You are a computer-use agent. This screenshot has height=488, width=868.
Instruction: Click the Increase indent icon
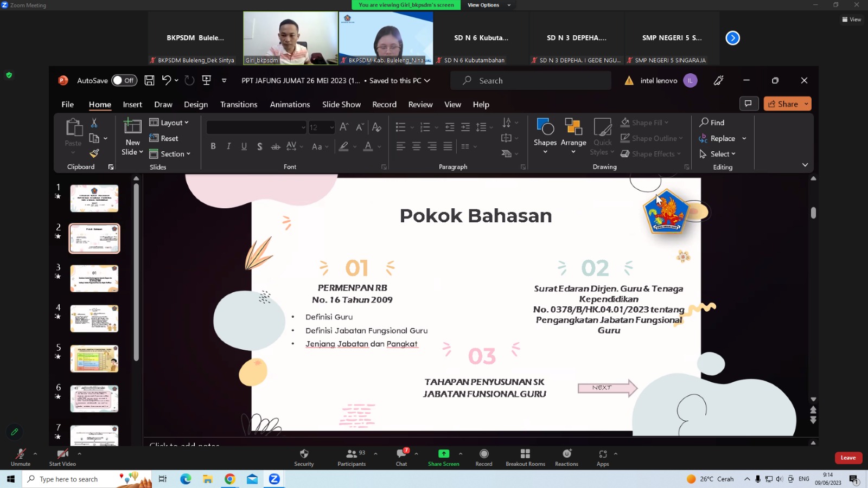click(465, 127)
